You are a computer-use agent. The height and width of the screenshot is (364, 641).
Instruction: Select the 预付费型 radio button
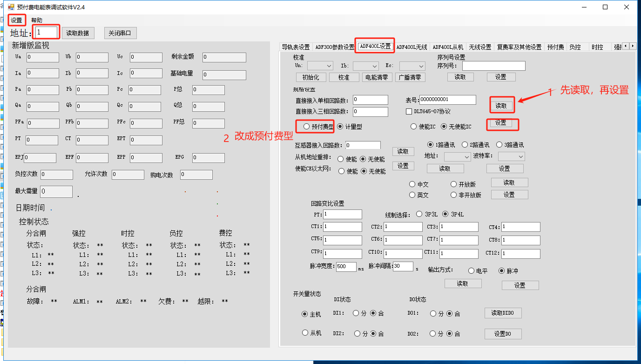(x=308, y=126)
